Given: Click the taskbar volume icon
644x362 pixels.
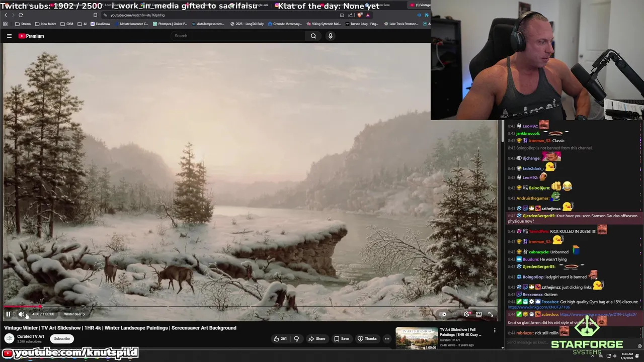Looking at the screenshot, I should 614,356.
